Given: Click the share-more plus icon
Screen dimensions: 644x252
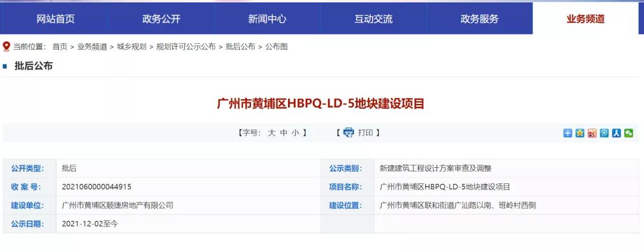Looking at the screenshot, I should tap(568, 133).
